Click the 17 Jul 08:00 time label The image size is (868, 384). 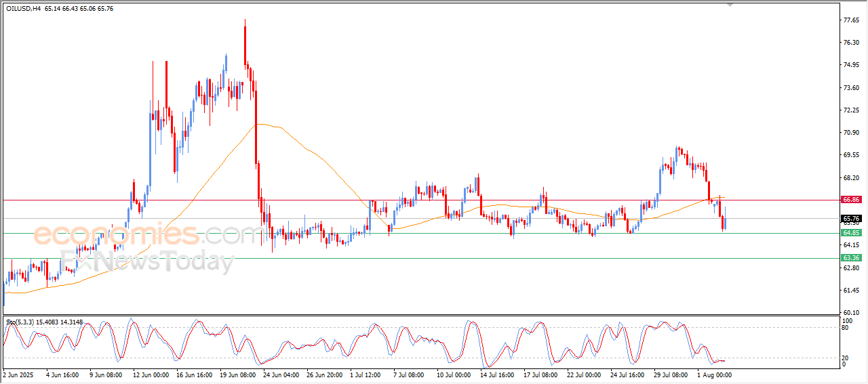[540, 375]
